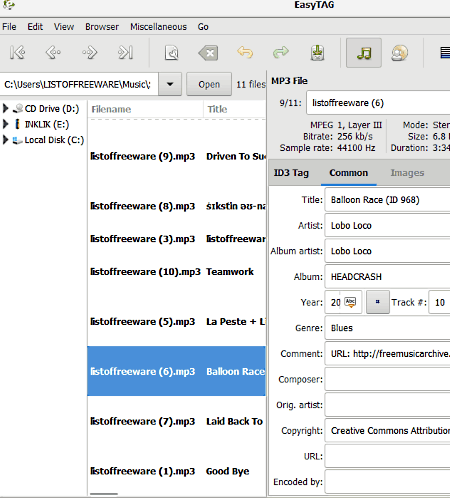
Task: Click the find files icon
Action: 172,53
